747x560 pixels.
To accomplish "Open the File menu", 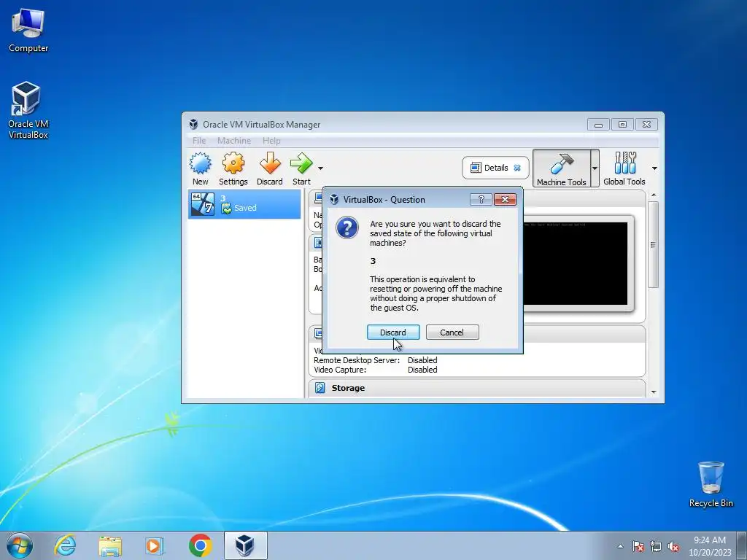I will [x=199, y=141].
